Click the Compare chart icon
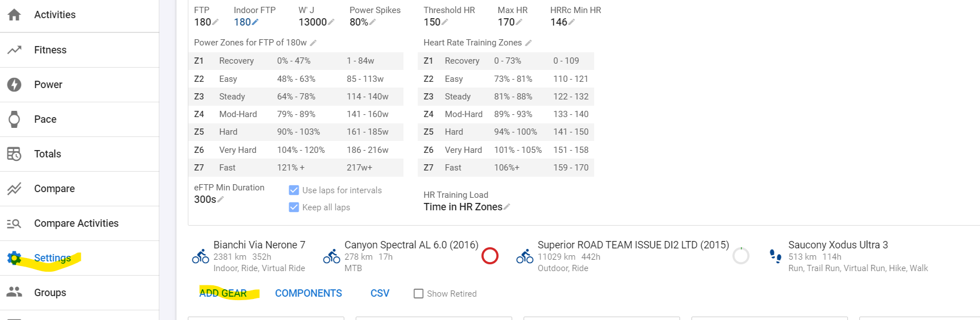The image size is (980, 320). (x=14, y=189)
